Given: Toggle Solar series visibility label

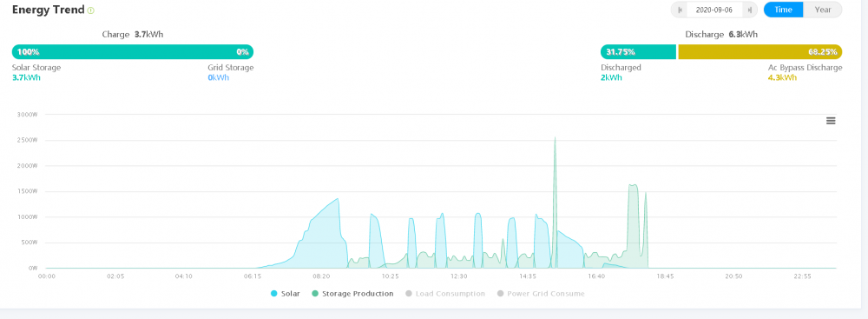Looking at the screenshot, I should click(x=291, y=294).
